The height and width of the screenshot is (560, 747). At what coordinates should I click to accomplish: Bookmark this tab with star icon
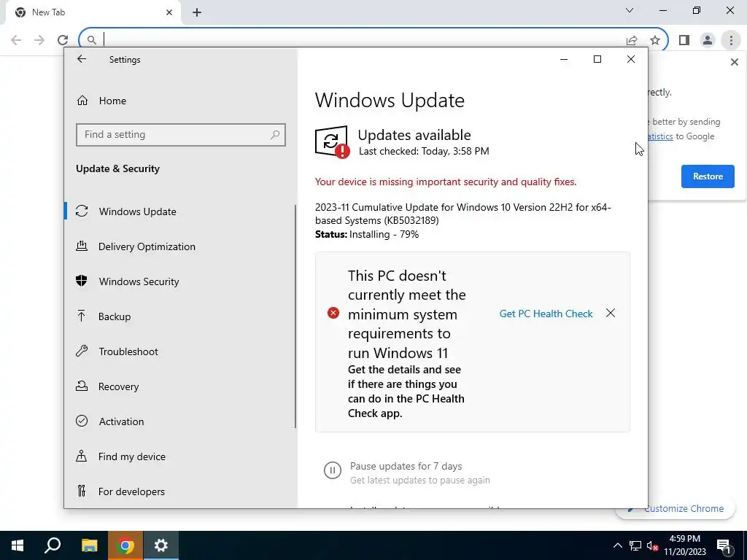(655, 41)
